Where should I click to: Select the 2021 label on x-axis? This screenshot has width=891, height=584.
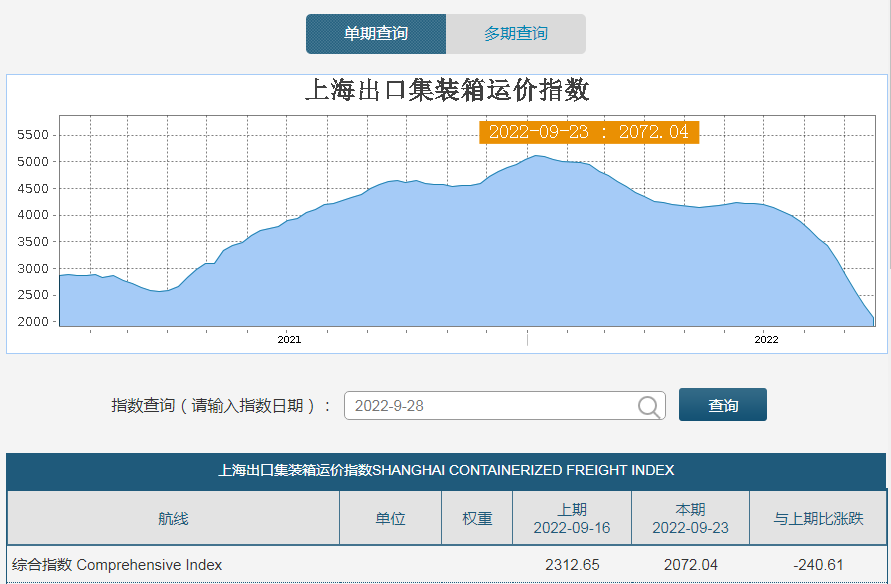[x=289, y=340]
